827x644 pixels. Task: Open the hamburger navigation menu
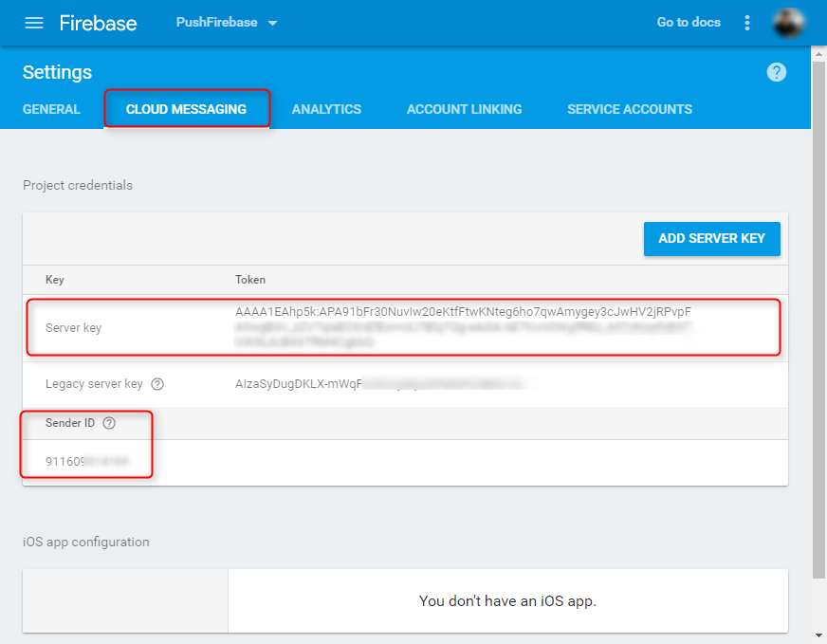34,23
